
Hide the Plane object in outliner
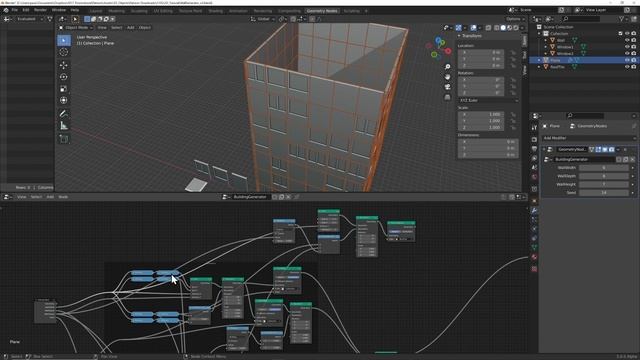point(627,60)
